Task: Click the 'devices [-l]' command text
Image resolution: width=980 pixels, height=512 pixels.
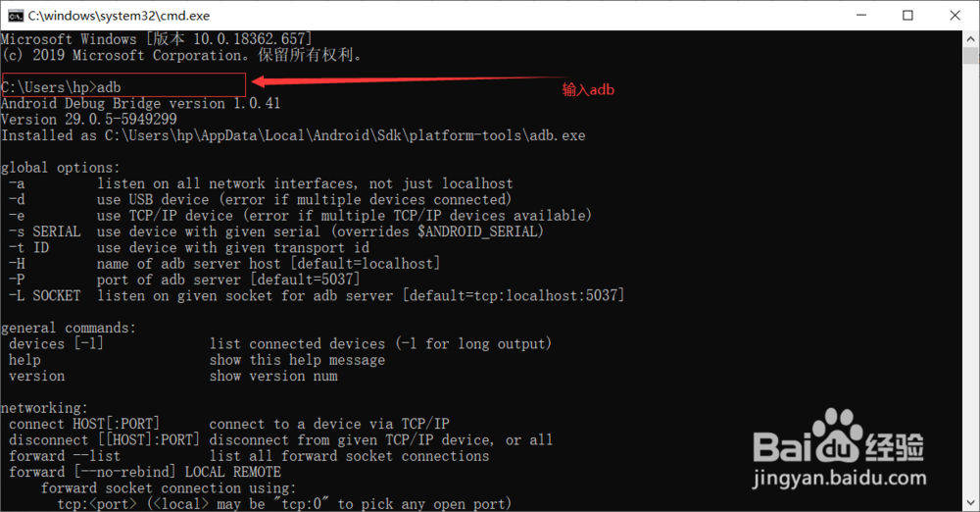Action: click(x=56, y=343)
